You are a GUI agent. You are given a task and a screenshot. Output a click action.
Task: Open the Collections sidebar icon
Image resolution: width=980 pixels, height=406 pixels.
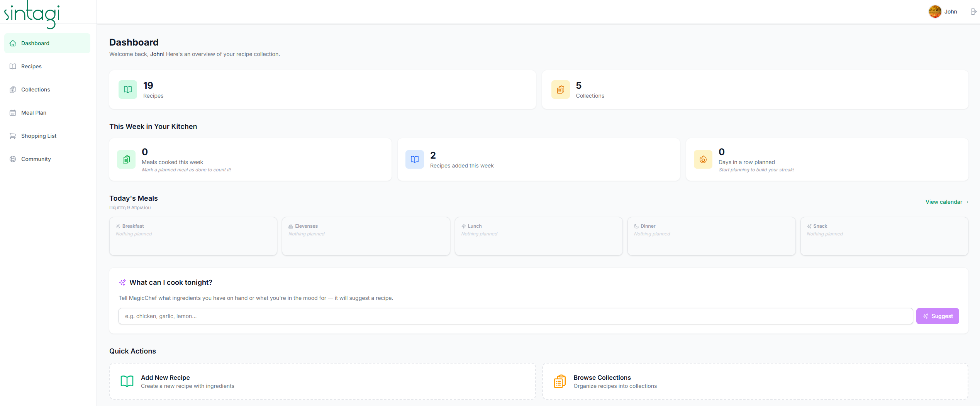pos(13,89)
